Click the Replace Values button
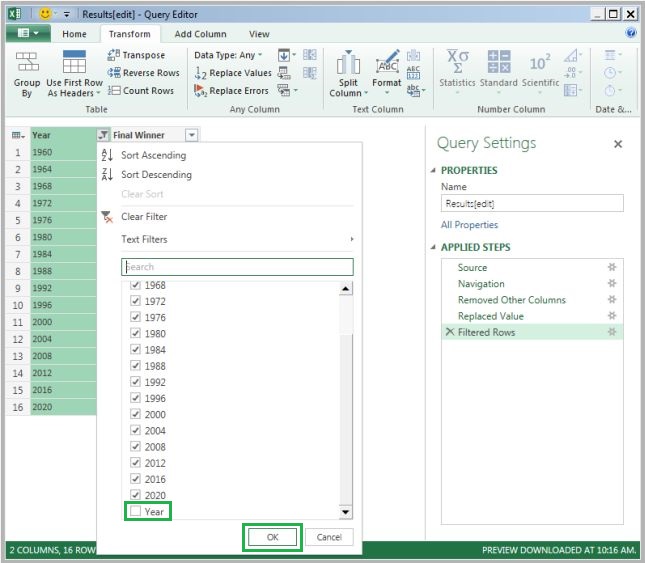The width and height of the screenshot is (645, 563). 233,73
